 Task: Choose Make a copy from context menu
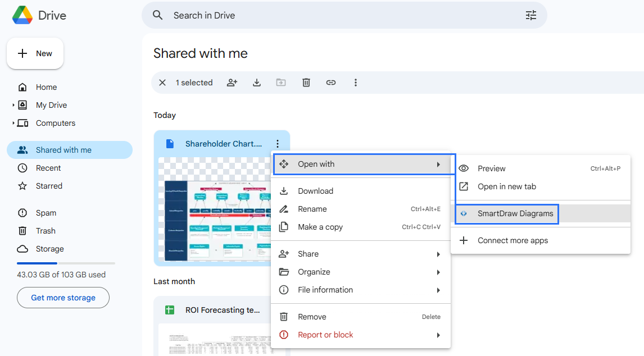(x=320, y=227)
